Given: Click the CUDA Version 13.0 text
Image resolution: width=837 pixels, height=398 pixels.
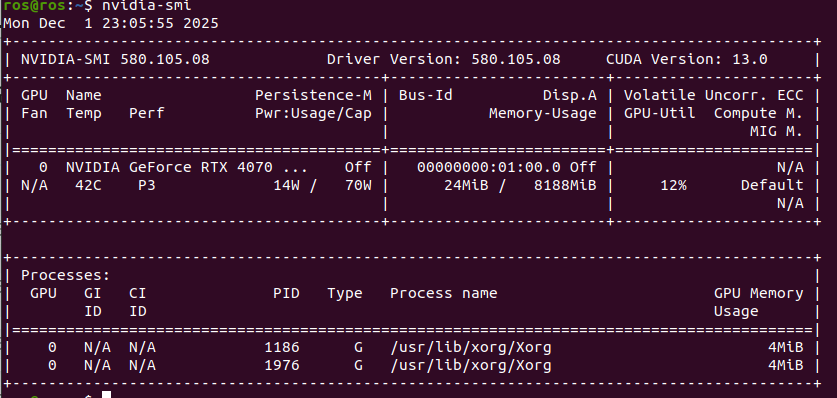Looking at the screenshot, I should coord(686,59).
